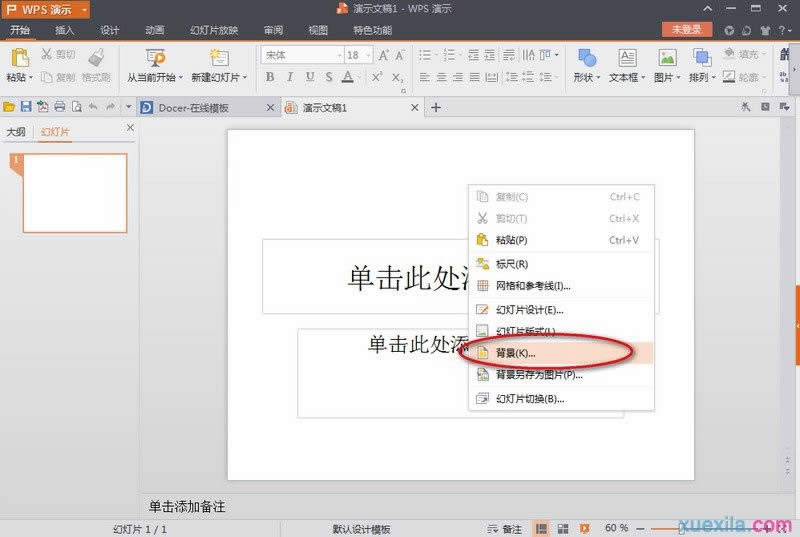Expand the WPS 演示 application menu arrow

tap(84, 9)
